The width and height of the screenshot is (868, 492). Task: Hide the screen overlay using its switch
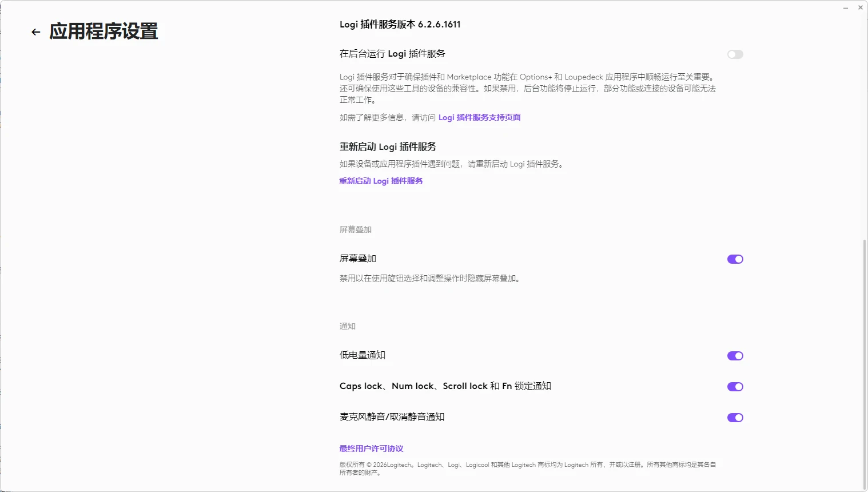click(735, 259)
